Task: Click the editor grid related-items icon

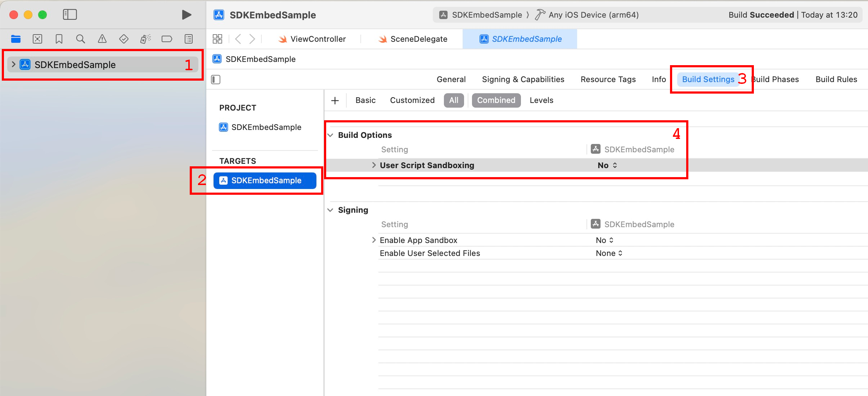Action: [x=217, y=39]
